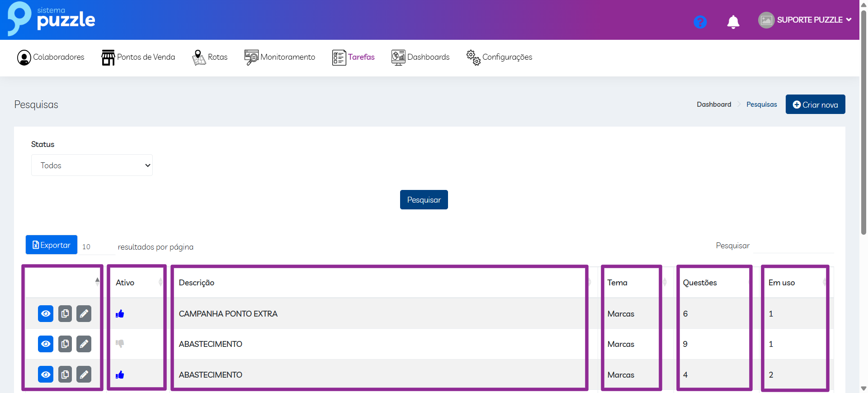Click the pencil icon in the second row
868x393 pixels.
[x=84, y=344]
